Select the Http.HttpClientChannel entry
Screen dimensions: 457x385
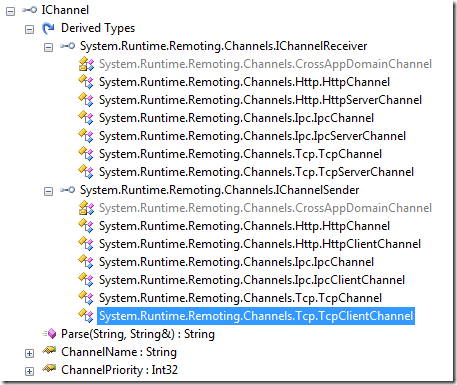point(260,244)
